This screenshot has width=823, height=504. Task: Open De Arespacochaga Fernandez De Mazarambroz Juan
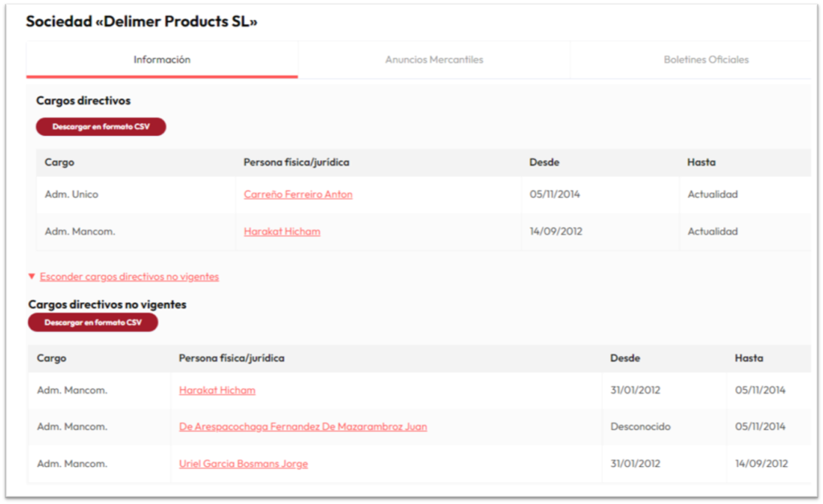(x=303, y=426)
